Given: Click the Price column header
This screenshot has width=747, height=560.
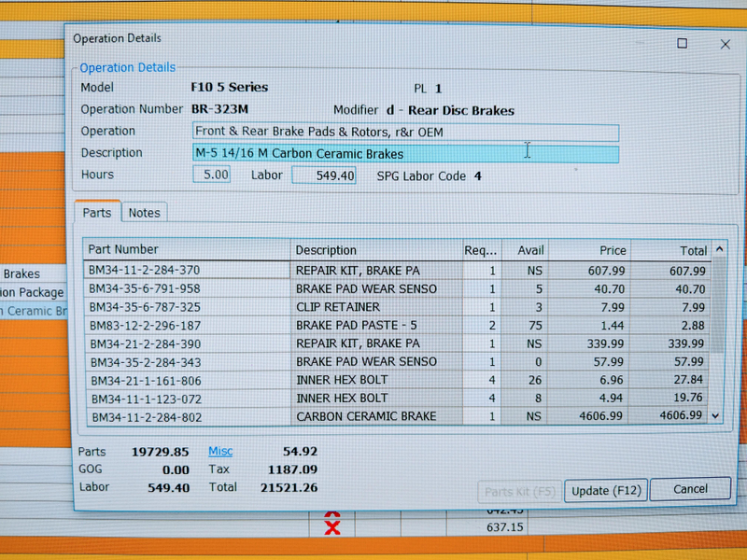Looking at the screenshot, I should [x=589, y=250].
